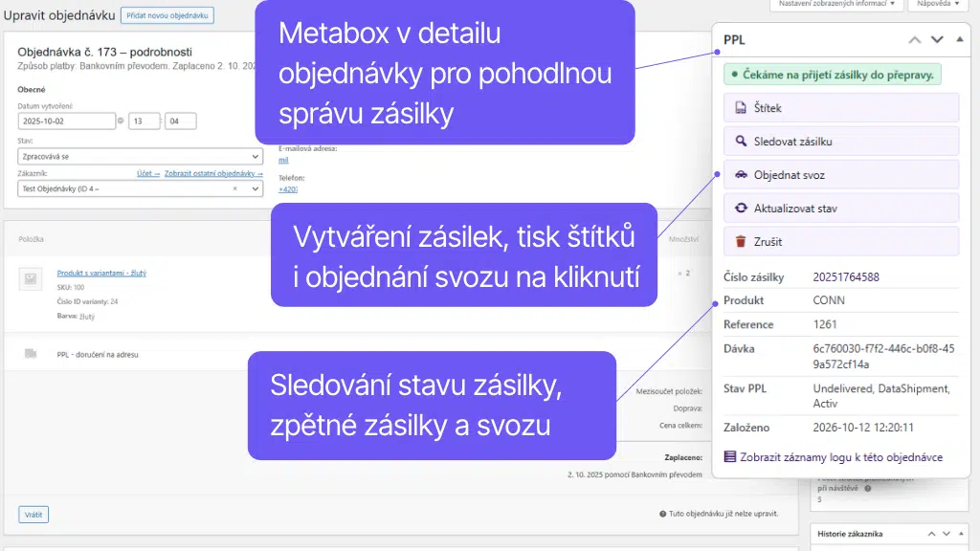Open the Zákazník dropdown with Test Objednávky
Screen dimensions: 980x551
pyautogui.click(x=140, y=188)
